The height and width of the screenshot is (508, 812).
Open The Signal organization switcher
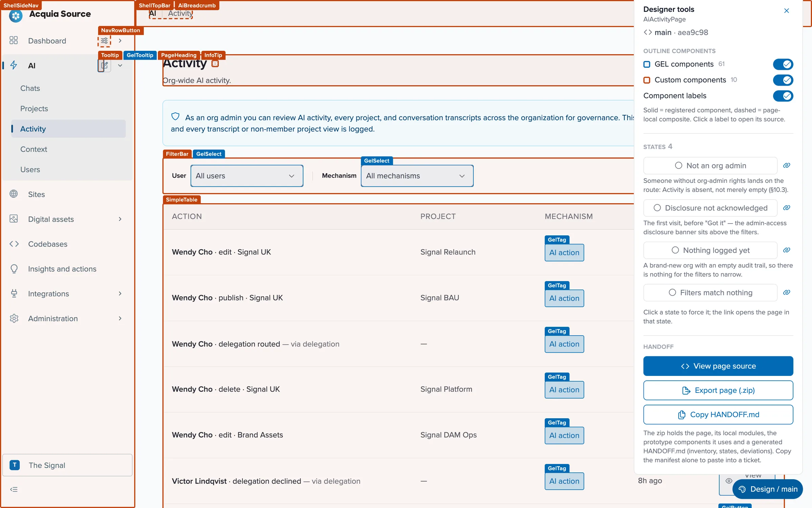click(x=67, y=465)
